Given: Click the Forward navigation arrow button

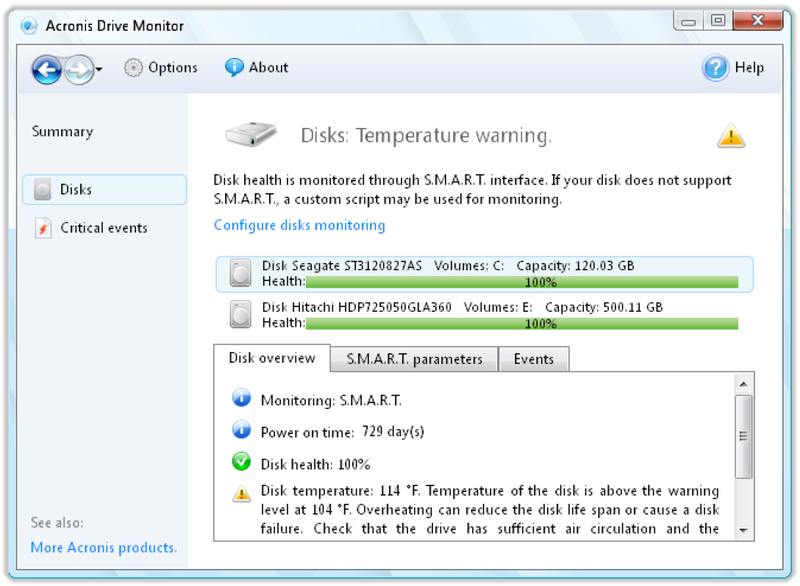Looking at the screenshot, I should 79,69.
